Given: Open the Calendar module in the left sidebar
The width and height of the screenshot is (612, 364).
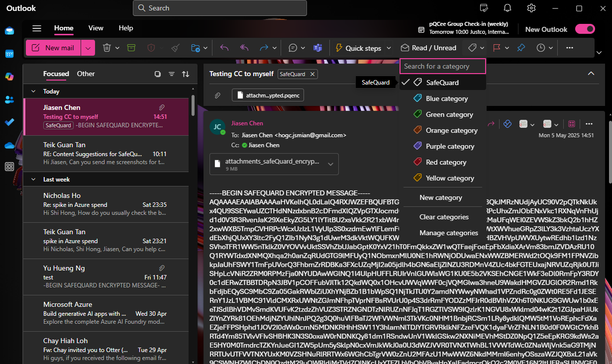Looking at the screenshot, I should coord(9,54).
